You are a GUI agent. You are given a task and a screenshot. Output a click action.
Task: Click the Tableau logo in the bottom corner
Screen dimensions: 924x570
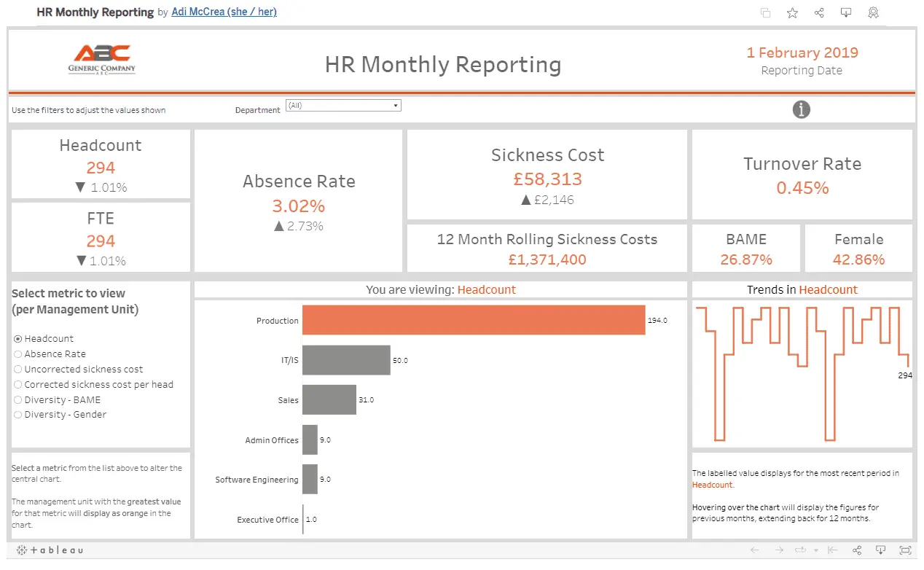[49, 550]
